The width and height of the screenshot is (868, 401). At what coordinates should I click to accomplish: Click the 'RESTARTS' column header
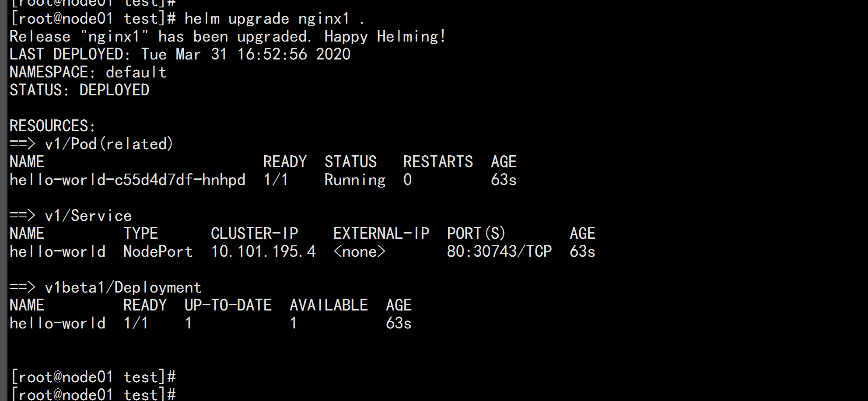(x=438, y=162)
